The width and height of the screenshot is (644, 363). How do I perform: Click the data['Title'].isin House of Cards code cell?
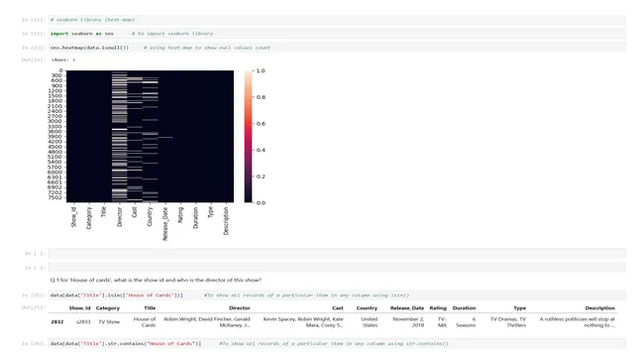coord(337,296)
